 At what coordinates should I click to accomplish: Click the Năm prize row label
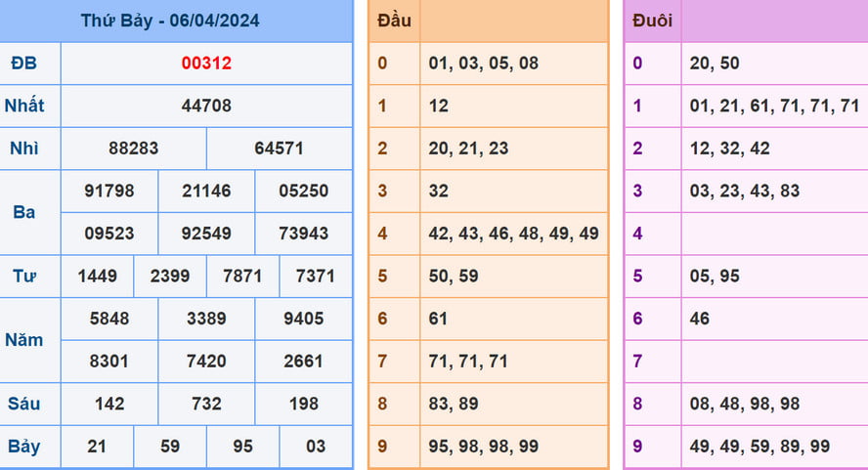[24, 340]
